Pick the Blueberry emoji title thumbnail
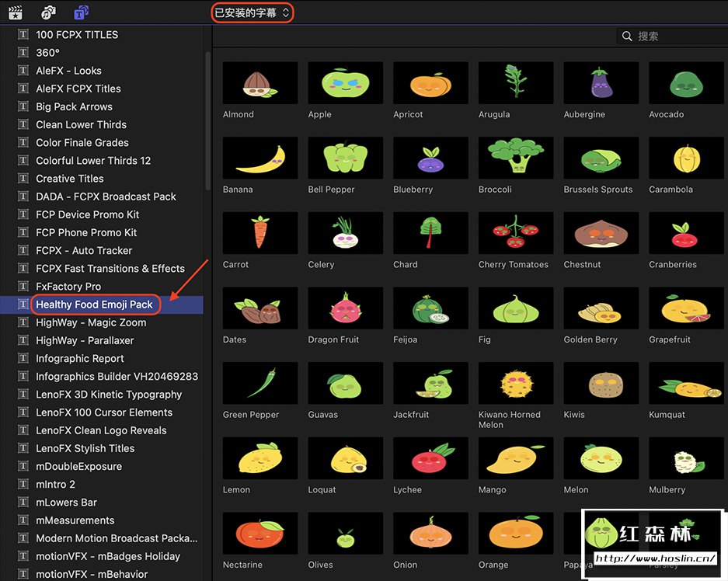Screen dimensions: 728x581 [x=431, y=158]
